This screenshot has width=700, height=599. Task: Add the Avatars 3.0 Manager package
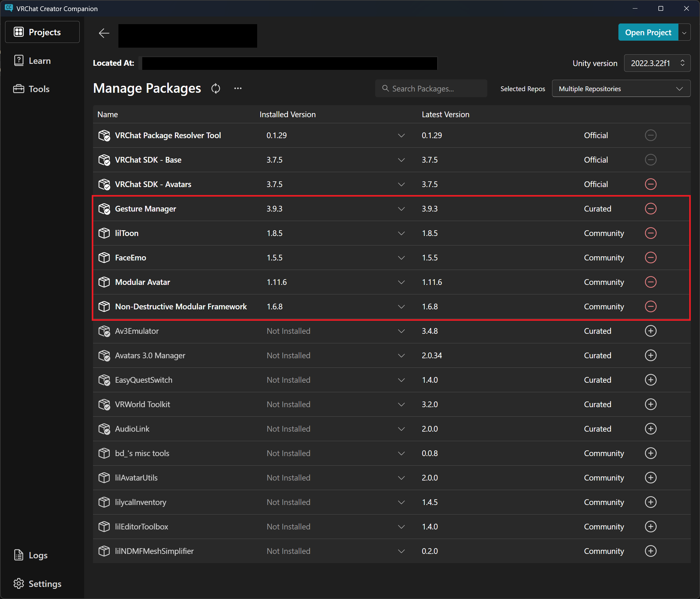pos(650,355)
